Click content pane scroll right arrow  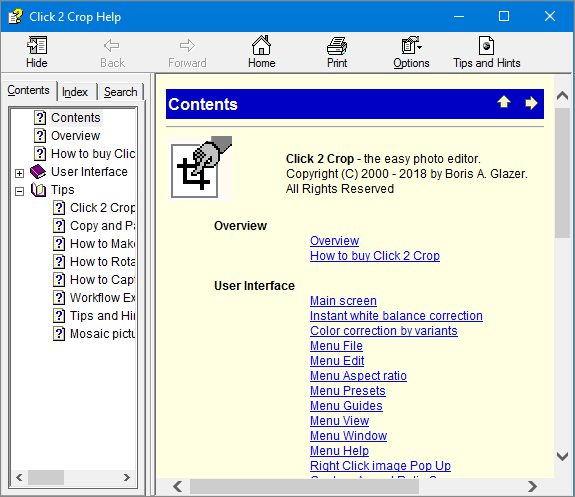[x=532, y=487]
